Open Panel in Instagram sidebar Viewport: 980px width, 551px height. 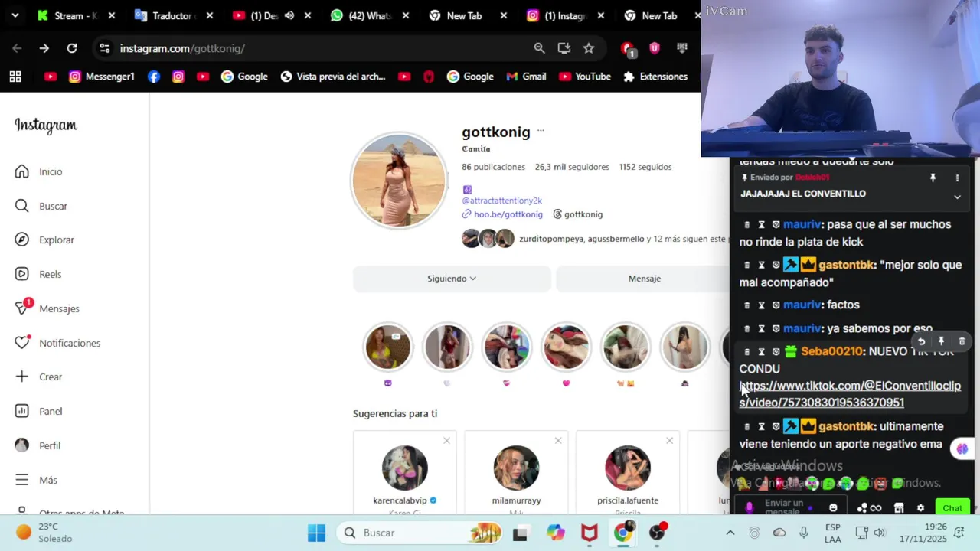pos(38,411)
